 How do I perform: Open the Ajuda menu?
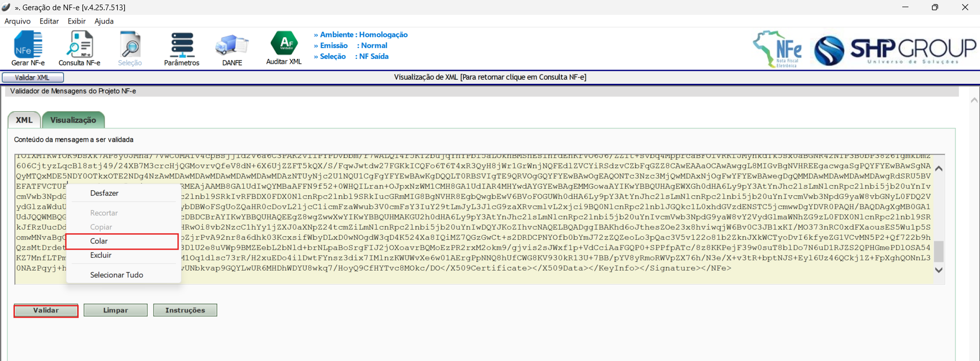coord(104,21)
